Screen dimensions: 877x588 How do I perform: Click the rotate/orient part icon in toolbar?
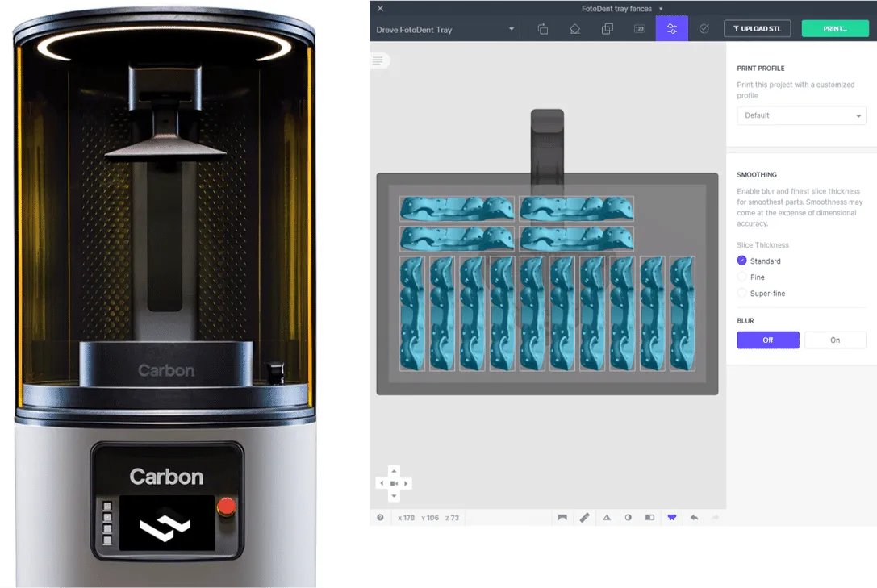[542, 29]
